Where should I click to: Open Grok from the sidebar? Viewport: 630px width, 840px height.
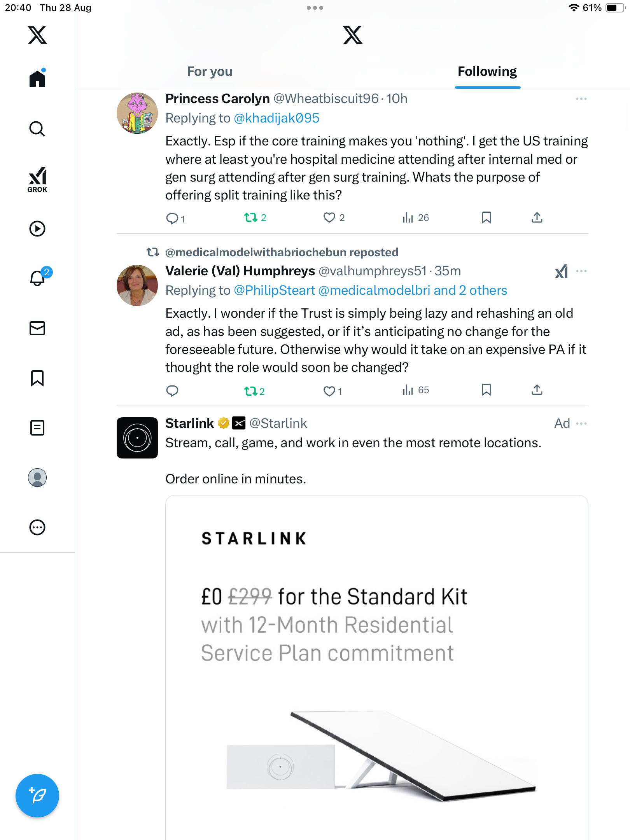[x=37, y=179]
